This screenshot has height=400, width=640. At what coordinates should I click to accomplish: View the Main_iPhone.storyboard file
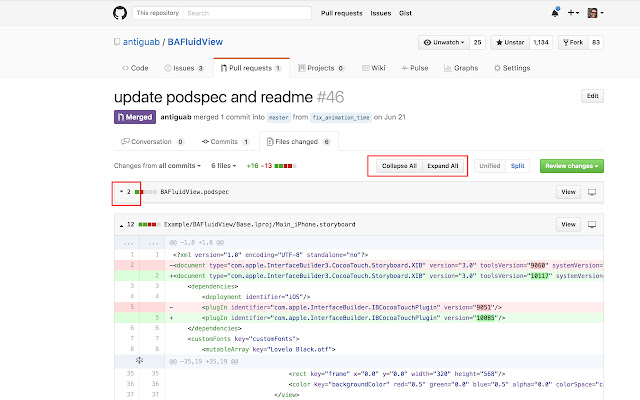coord(568,224)
